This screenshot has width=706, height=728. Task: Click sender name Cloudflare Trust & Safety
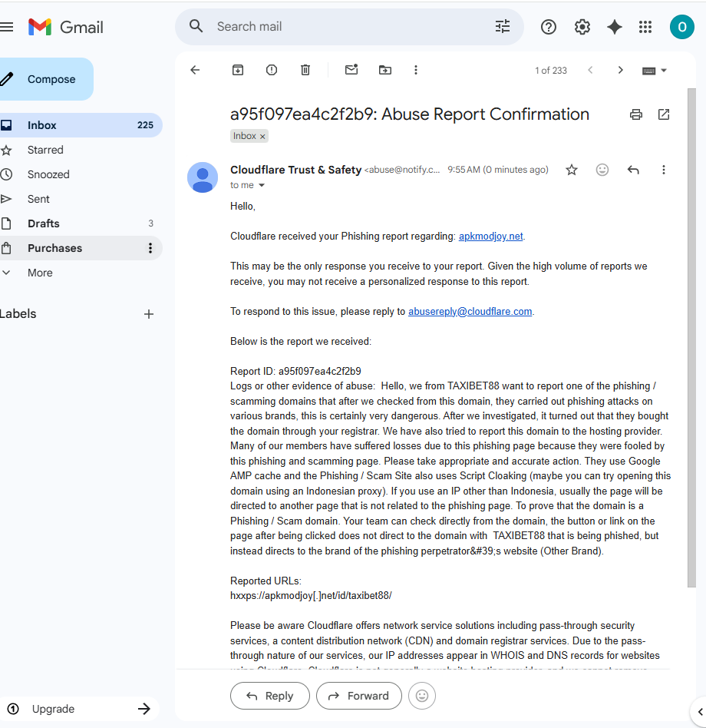(x=295, y=170)
